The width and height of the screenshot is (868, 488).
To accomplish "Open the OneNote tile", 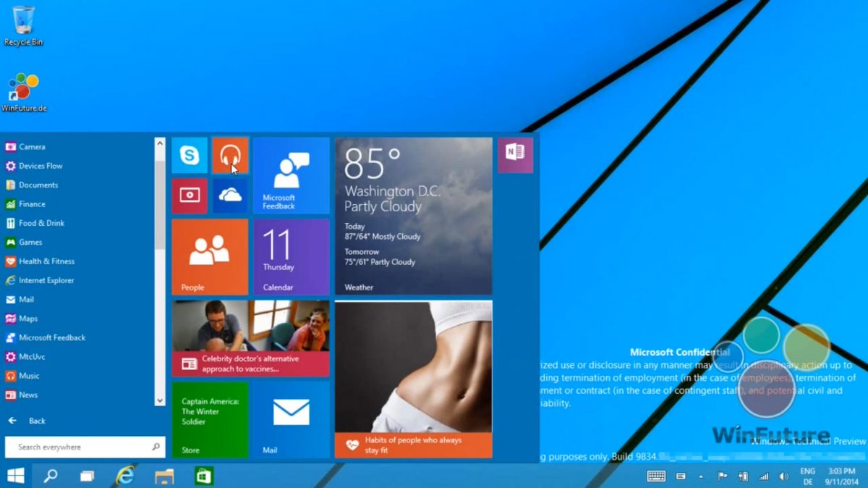I will click(x=515, y=155).
